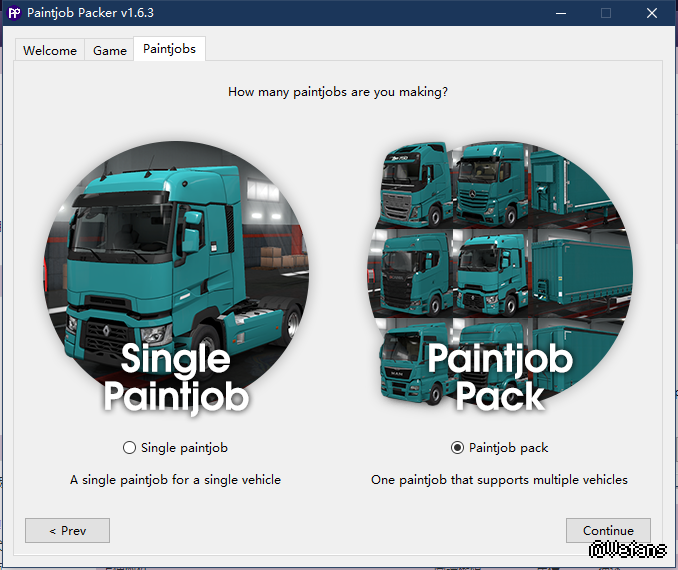Go back with the < Prev button
The width and height of the screenshot is (678, 570).
pos(67,531)
